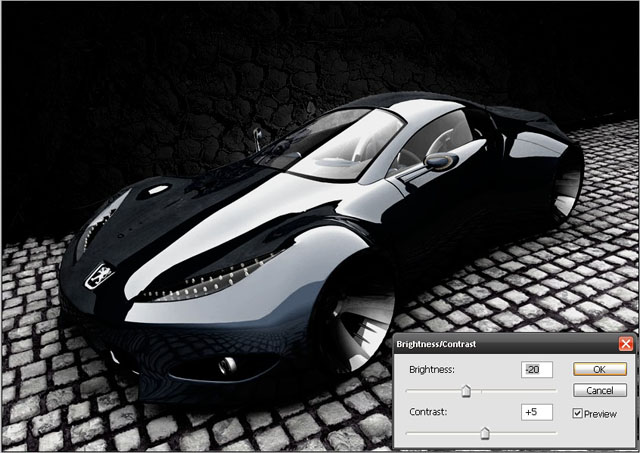Click the Contrast slider handle

[485, 433]
